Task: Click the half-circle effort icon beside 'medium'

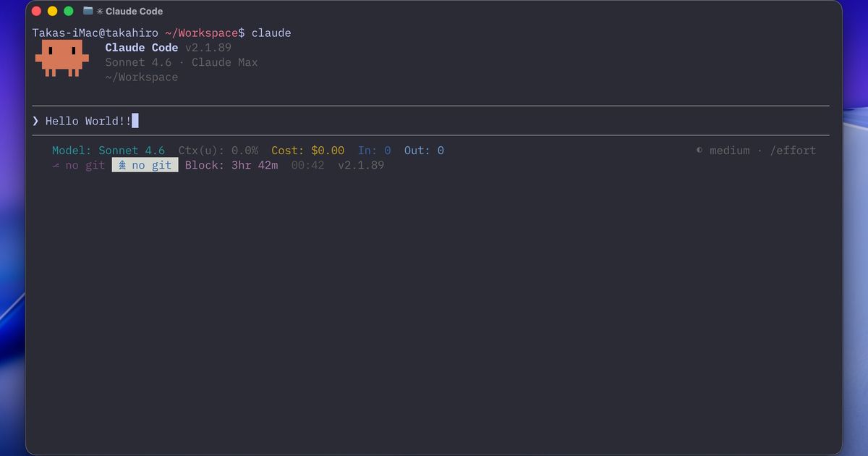Action: [x=699, y=151]
